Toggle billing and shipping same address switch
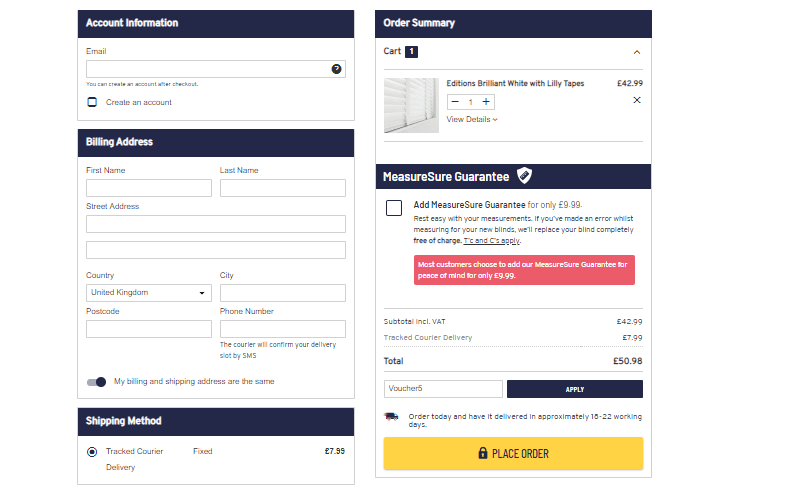This screenshot has width=792, height=490. pyautogui.click(x=96, y=382)
